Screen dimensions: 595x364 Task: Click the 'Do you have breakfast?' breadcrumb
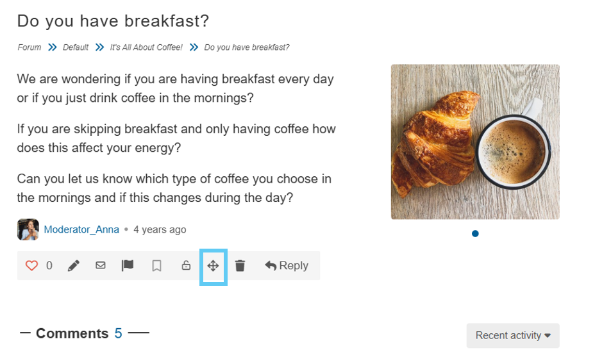[247, 47]
